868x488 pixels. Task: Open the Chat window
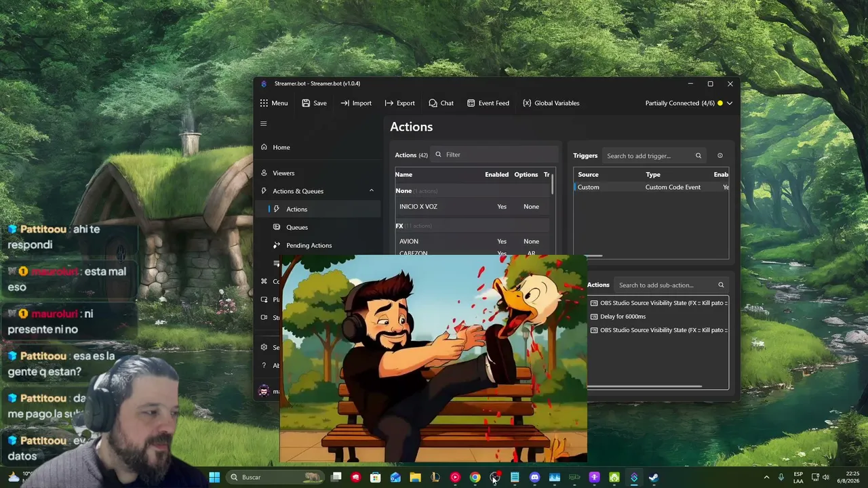point(441,103)
